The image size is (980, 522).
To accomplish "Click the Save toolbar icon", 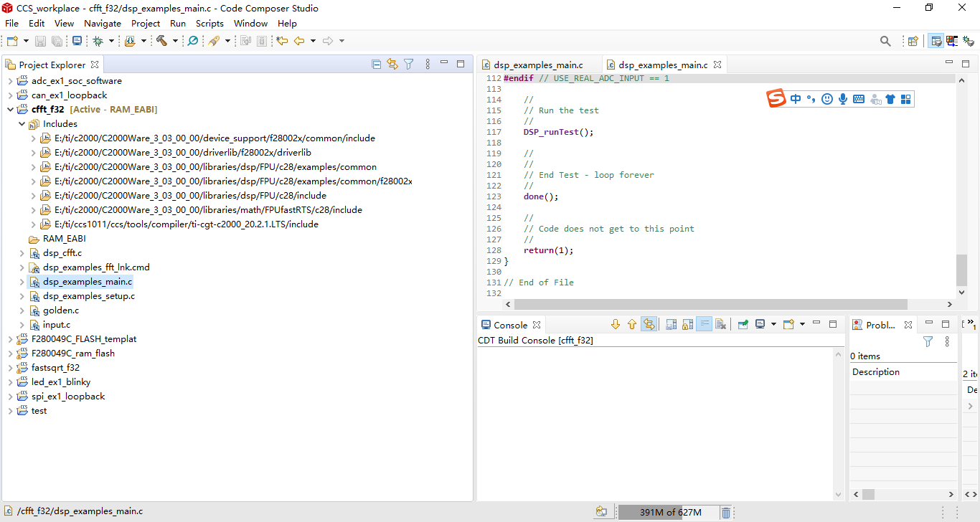I will (x=41, y=42).
